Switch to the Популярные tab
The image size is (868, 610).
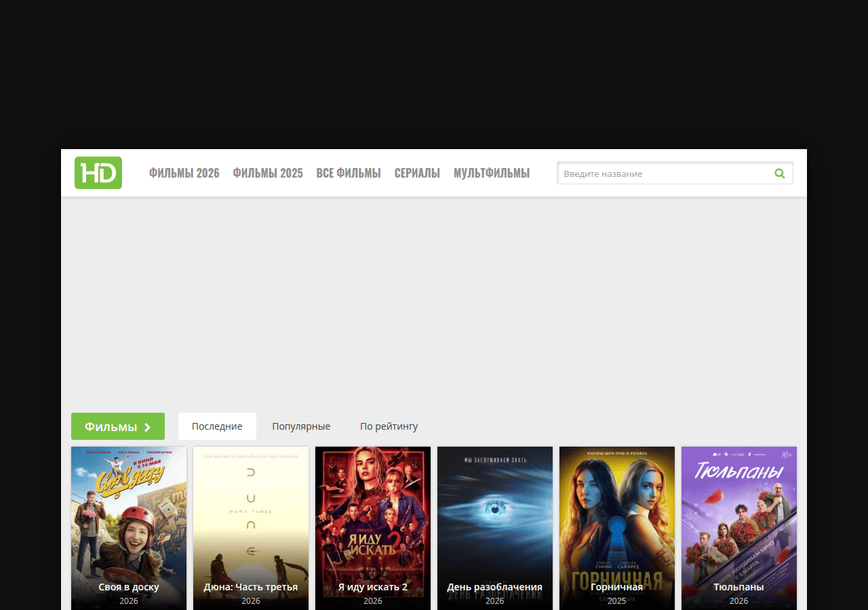pos(301,426)
